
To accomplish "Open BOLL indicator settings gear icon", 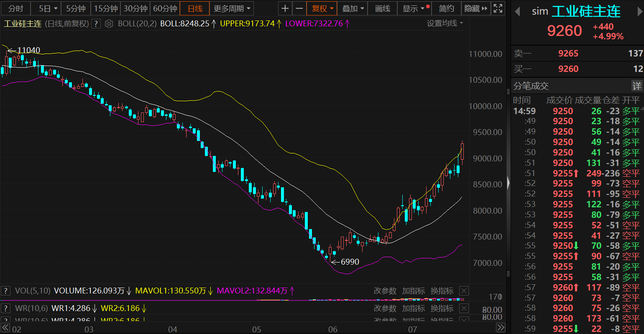I will click(x=109, y=24).
